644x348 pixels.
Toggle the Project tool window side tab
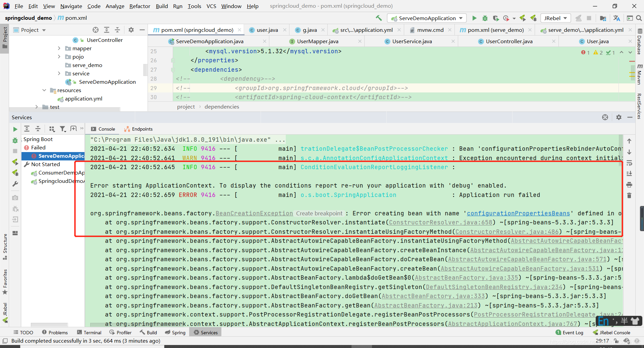[x=5, y=38]
